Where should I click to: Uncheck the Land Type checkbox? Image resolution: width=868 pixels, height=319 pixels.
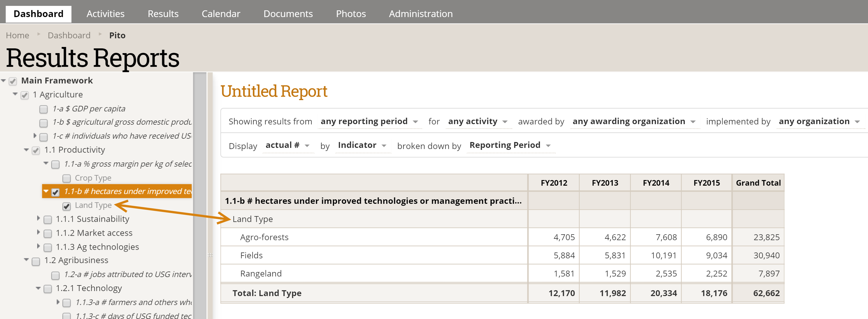(67, 206)
